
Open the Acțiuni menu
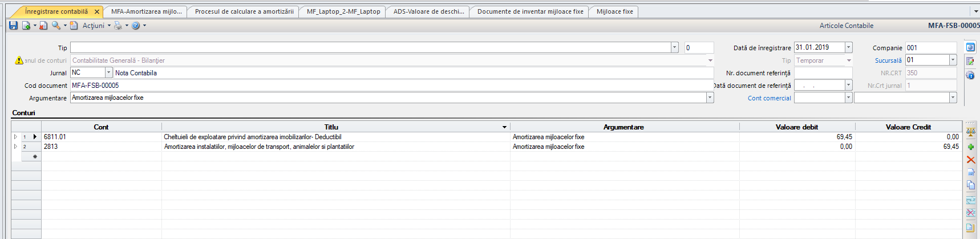click(94, 26)
